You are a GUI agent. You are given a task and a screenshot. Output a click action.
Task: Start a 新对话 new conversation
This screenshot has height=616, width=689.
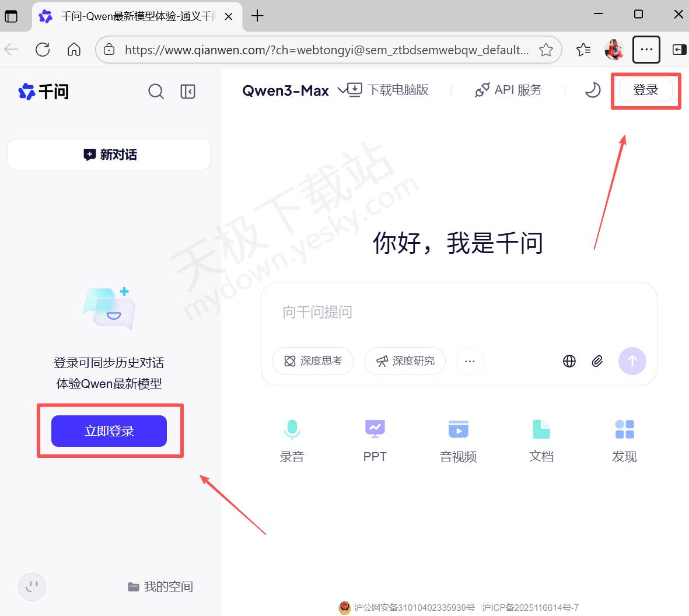click(x=109, y=155)
